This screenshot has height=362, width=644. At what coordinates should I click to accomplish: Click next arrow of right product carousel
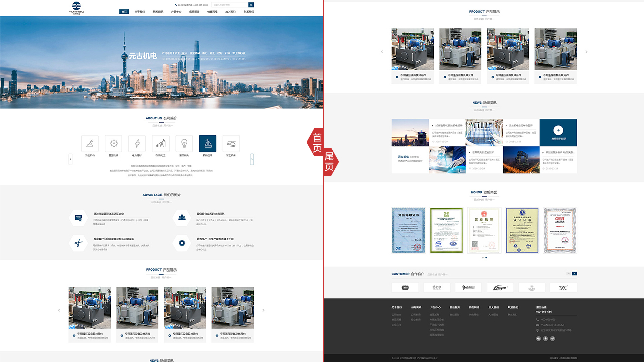[x=586, y=52]
